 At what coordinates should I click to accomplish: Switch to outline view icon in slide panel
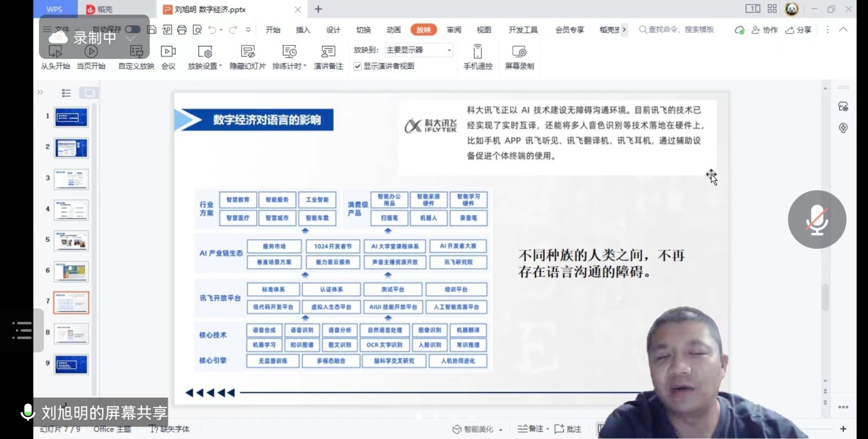pos(67,93)
